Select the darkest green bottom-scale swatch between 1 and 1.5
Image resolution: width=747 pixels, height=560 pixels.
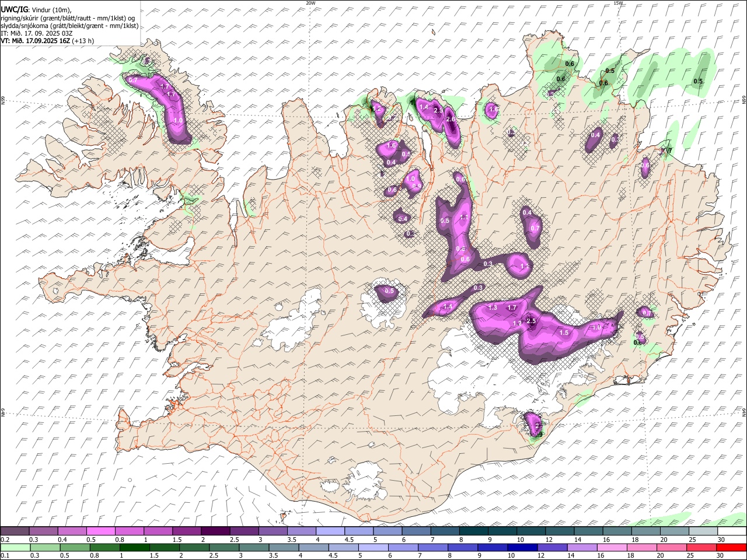coord(134,548)
